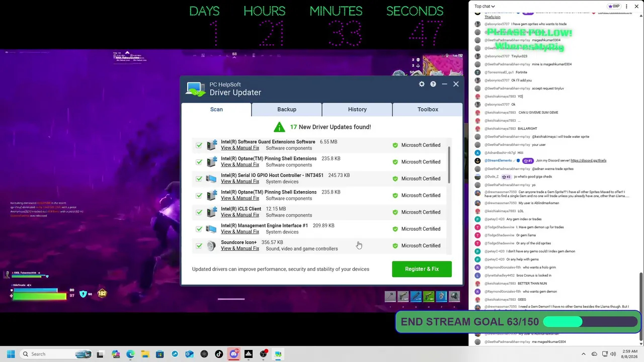Screen dimensions: 644x362
Task: Open the Windows Start menu
Action: [x=11, y=354]
